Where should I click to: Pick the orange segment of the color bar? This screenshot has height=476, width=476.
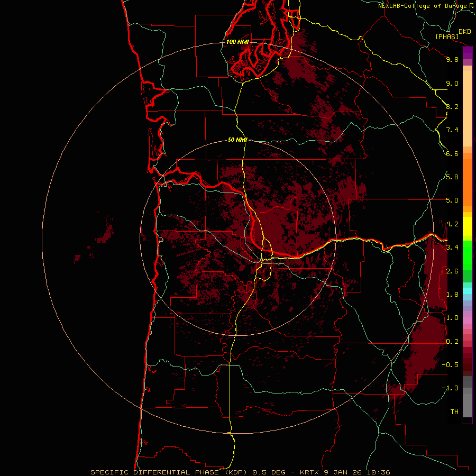point(467,182)
